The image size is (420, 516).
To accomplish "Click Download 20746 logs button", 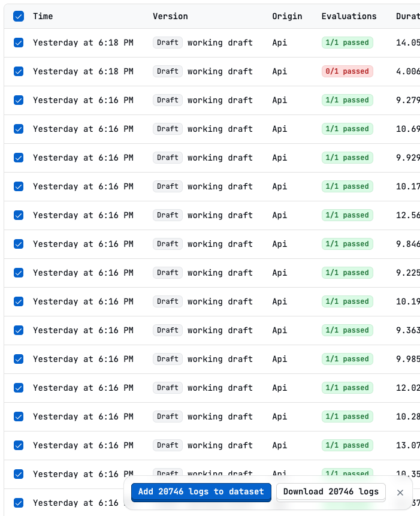I will pos(331,492).
